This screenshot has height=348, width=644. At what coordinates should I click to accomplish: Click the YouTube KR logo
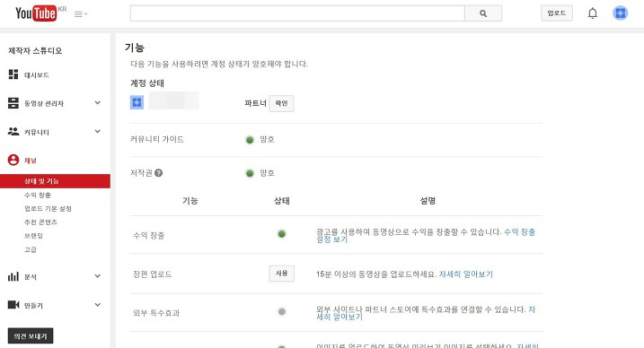pos(40,13)
